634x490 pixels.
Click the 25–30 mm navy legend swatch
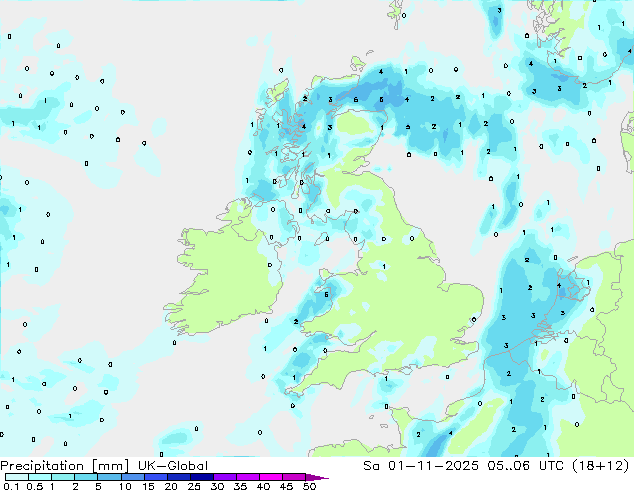pos(202,477)
